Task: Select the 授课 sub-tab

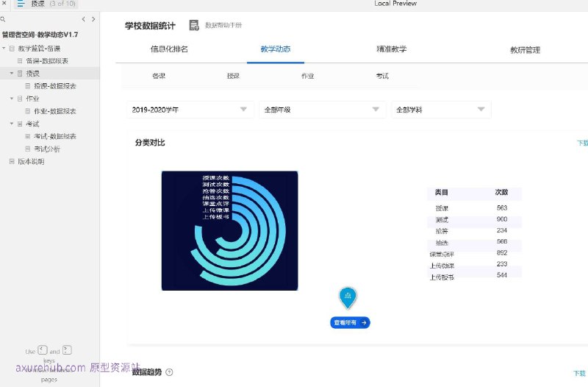Action: pos(233,76)
